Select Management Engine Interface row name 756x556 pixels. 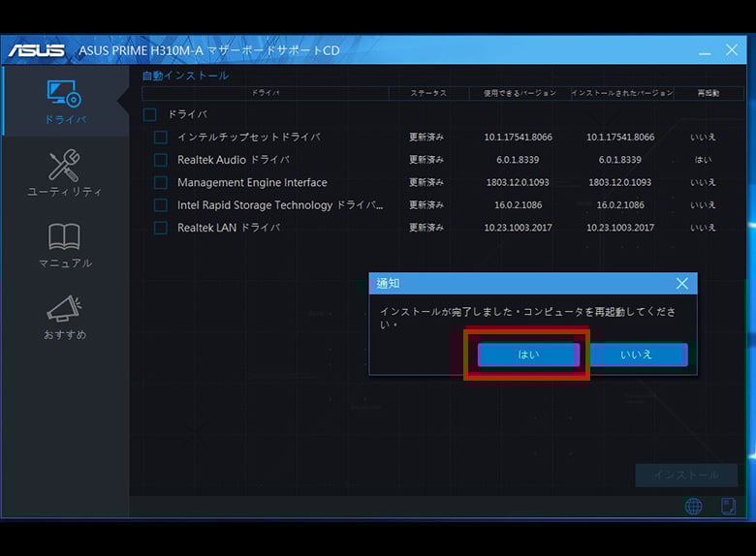pyautogui.click(x=252, y=183)
